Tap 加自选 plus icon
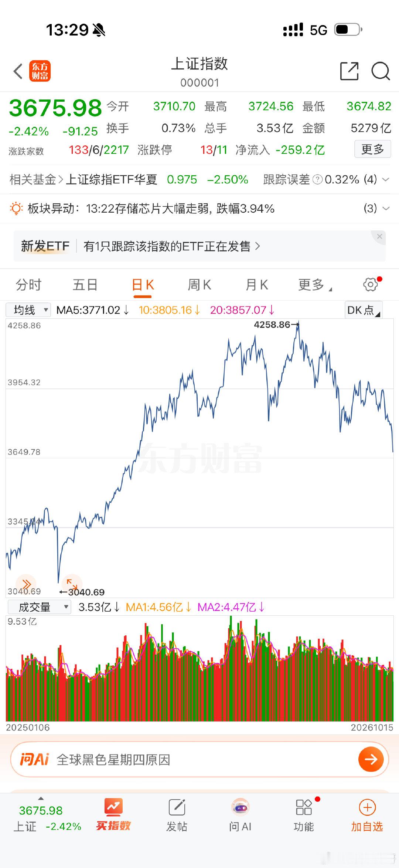This screenshot has width=399, height=868. coord(367,807)
